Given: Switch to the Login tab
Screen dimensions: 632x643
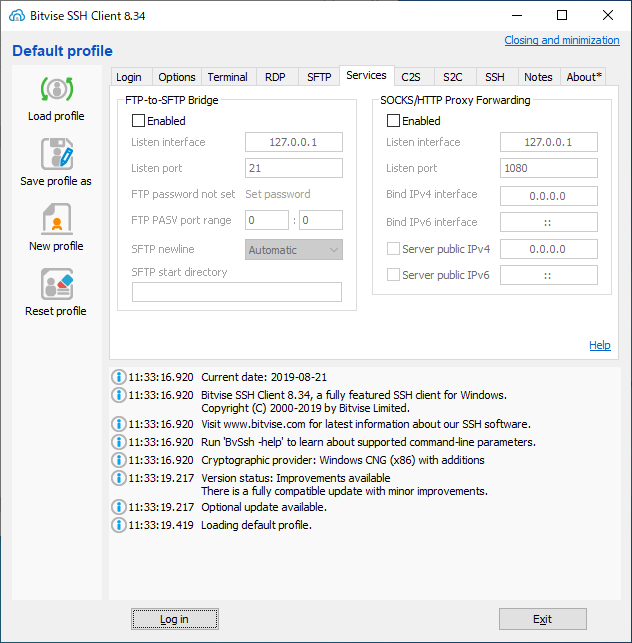Looking at the screenshot, I should [x=129, y=77].
